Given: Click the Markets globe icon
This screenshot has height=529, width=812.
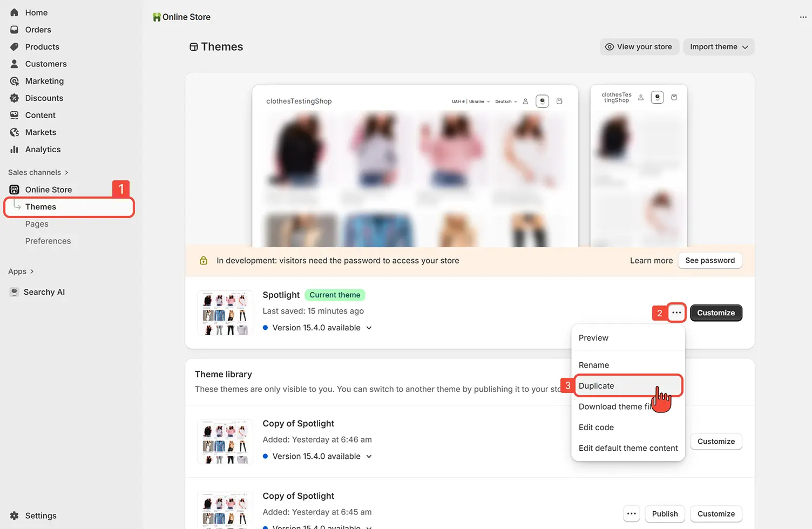Looking at the screenshot, I should click(x=15, y=132).
